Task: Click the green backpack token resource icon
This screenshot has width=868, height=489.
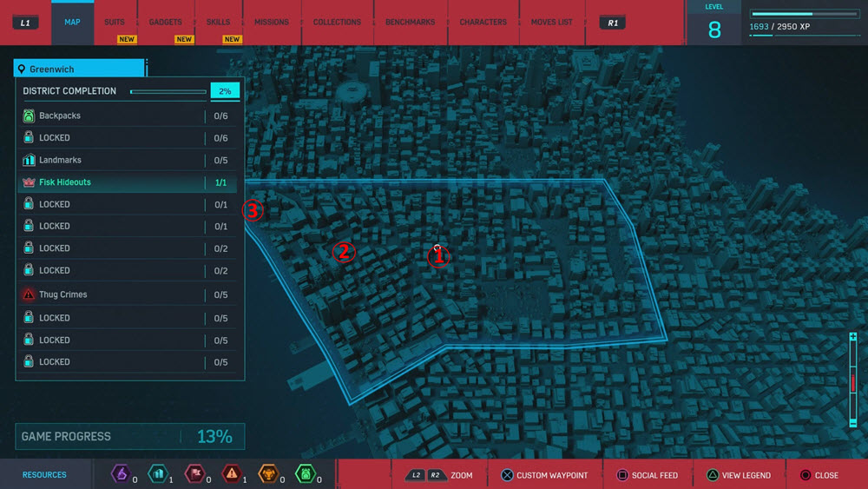Action: click(305, 474)
